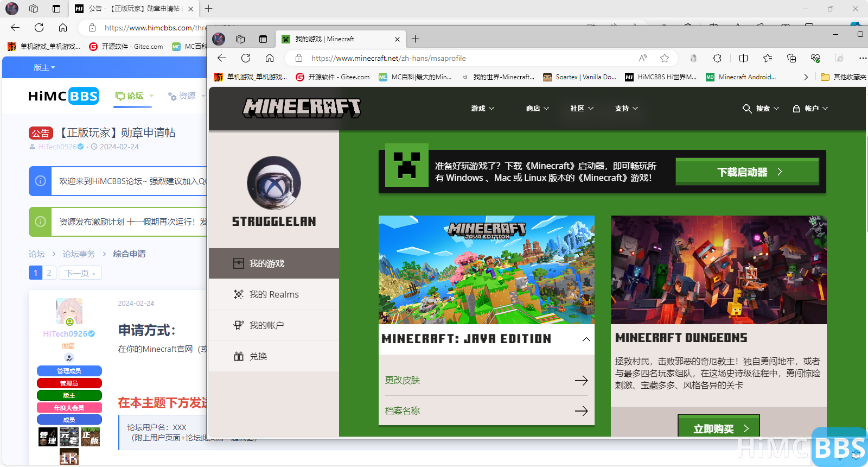
Task: Click the Minecraft logo in site header
Action: [x=302, y=108]
